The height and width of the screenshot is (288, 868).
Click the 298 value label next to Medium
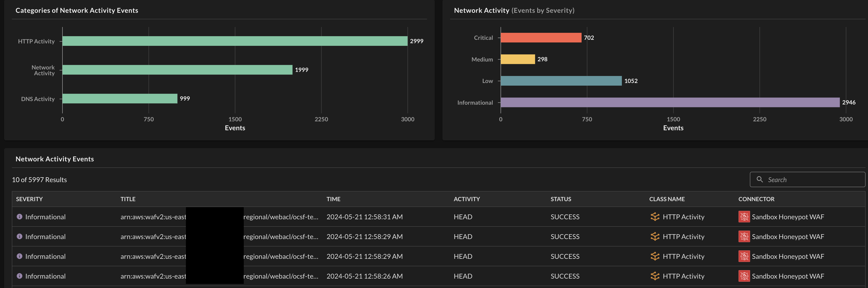pyautogui.click(x=542, y=59)
